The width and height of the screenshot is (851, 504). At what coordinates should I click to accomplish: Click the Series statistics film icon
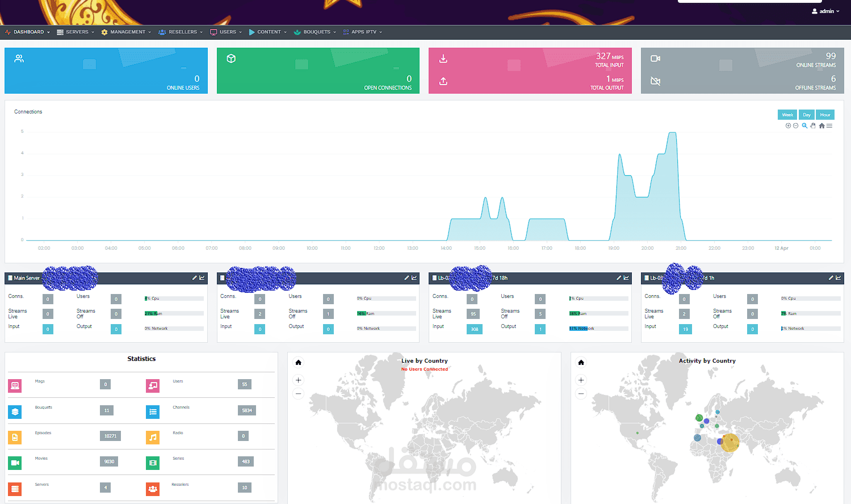153,463
